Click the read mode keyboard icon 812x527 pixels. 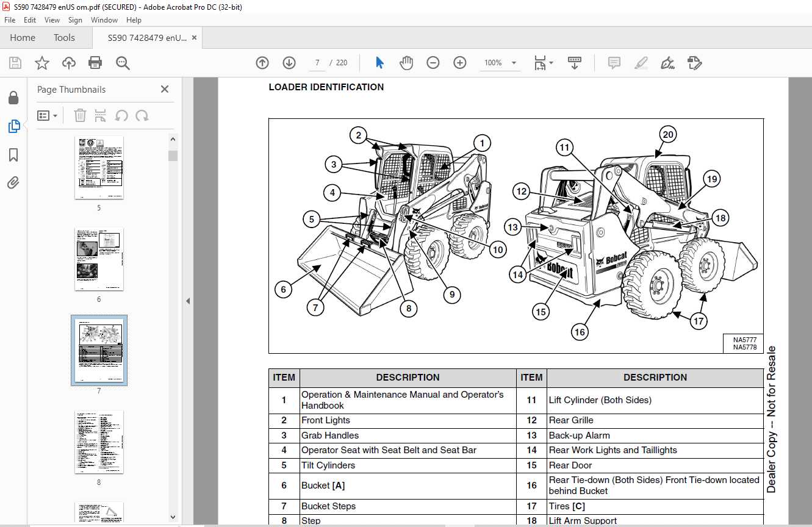point(575,63)
